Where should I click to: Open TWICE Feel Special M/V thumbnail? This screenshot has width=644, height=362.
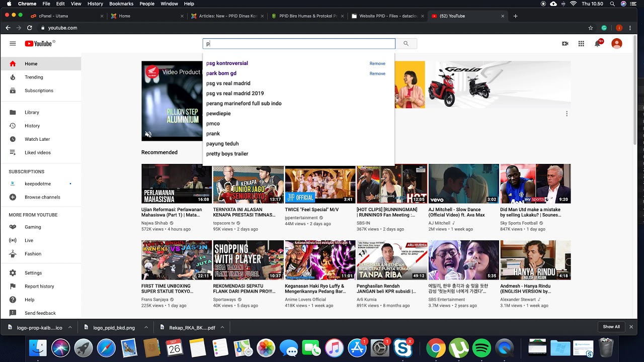pos(320,184)
